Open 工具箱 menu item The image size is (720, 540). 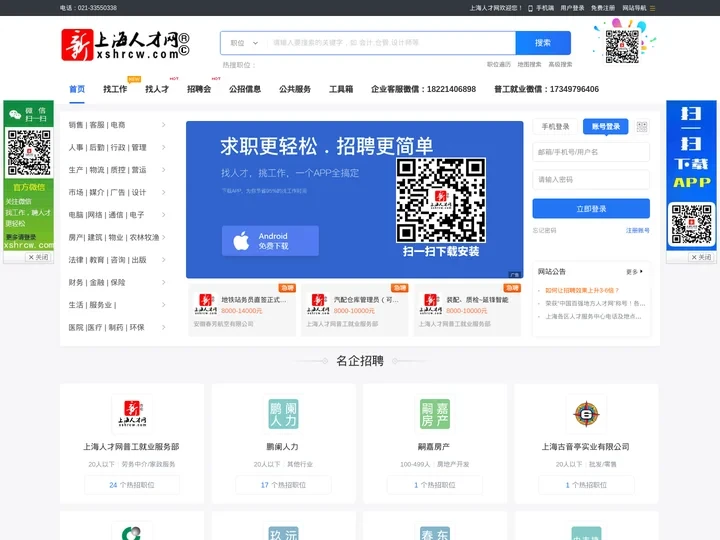click(x=341, y=89)
